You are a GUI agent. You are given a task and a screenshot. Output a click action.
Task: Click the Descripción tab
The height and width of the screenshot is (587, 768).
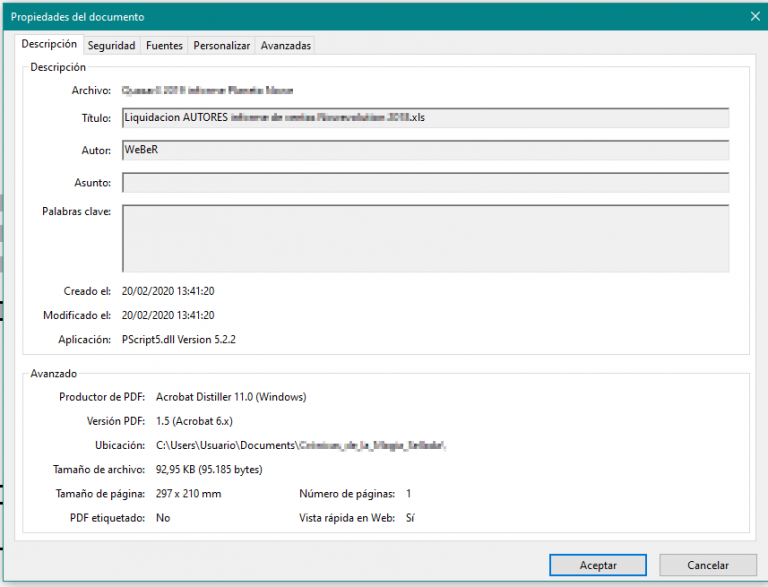coord(49,44)
